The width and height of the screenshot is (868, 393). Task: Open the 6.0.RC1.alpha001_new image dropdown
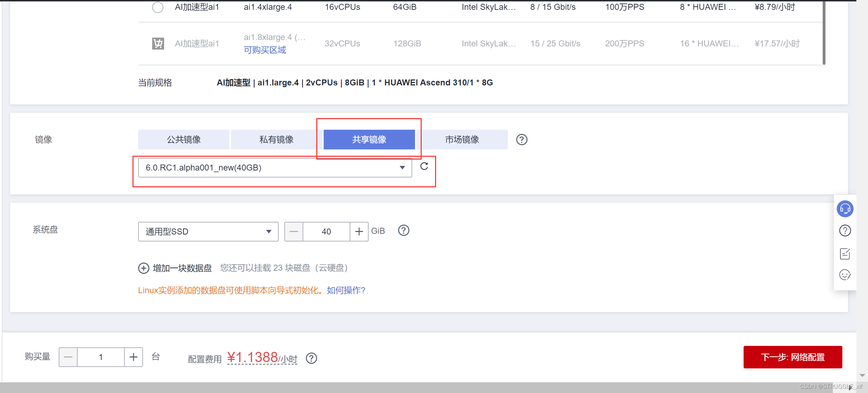click(275, 168)
